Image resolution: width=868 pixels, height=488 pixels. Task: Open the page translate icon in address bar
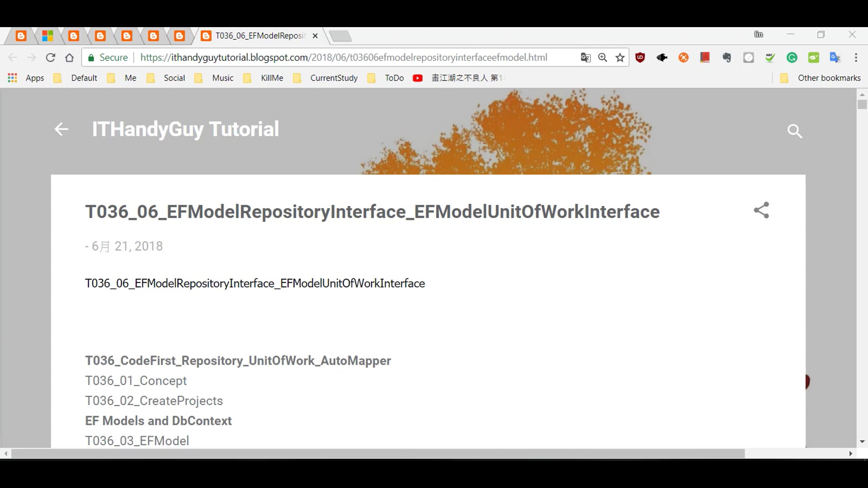click(x=586, y=57)
